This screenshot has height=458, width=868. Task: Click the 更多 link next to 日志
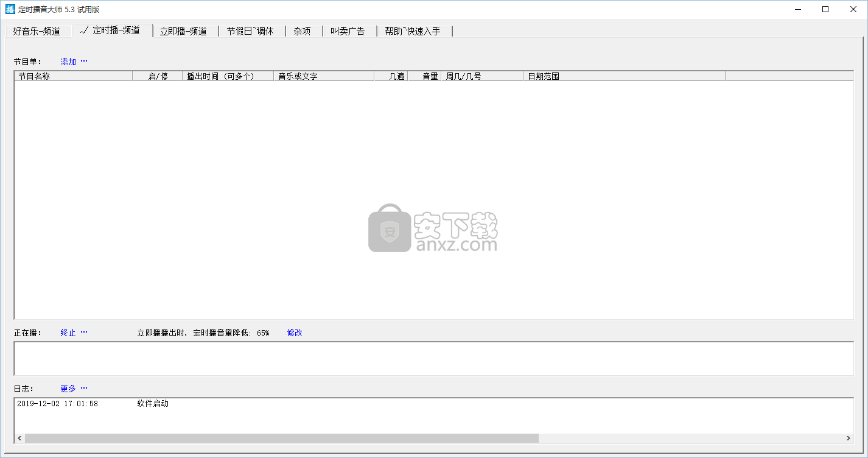click(x=74, y=389)
